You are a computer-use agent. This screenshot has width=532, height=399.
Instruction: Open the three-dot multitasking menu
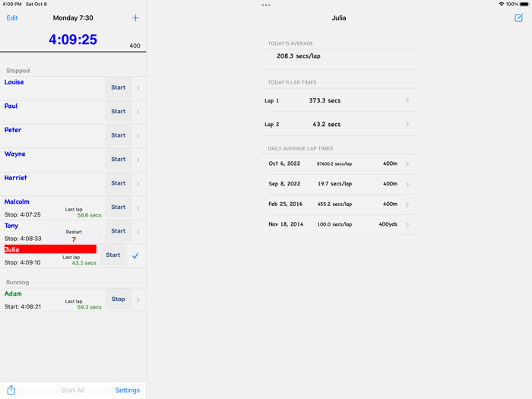coord(266,5)
